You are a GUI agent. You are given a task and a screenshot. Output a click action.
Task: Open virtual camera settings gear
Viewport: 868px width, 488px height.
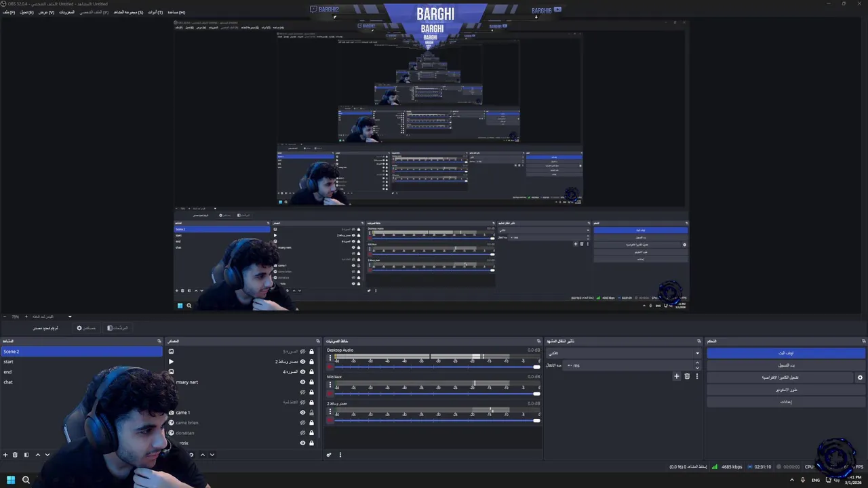(x=861, y=378)
